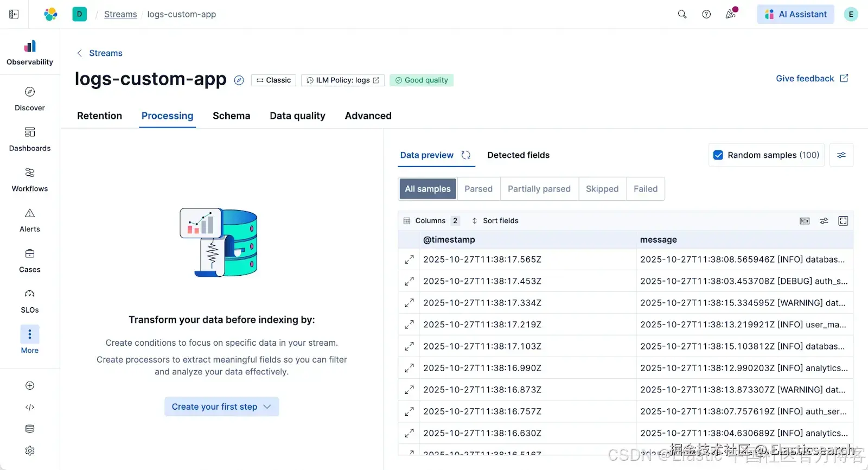Enter fullscreen for the data table

[x=843, y=221]
